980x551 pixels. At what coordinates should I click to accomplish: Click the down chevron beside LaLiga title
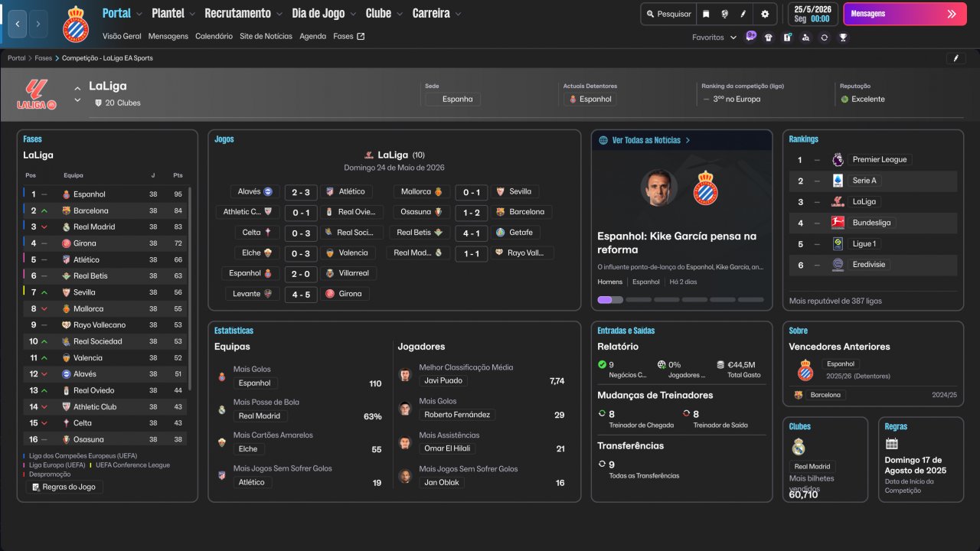coord(77,101)
